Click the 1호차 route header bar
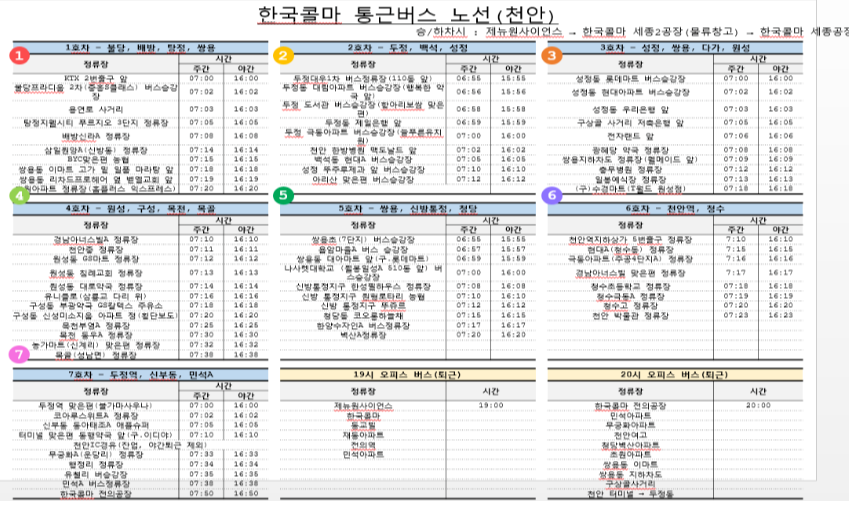 point(140,48)
